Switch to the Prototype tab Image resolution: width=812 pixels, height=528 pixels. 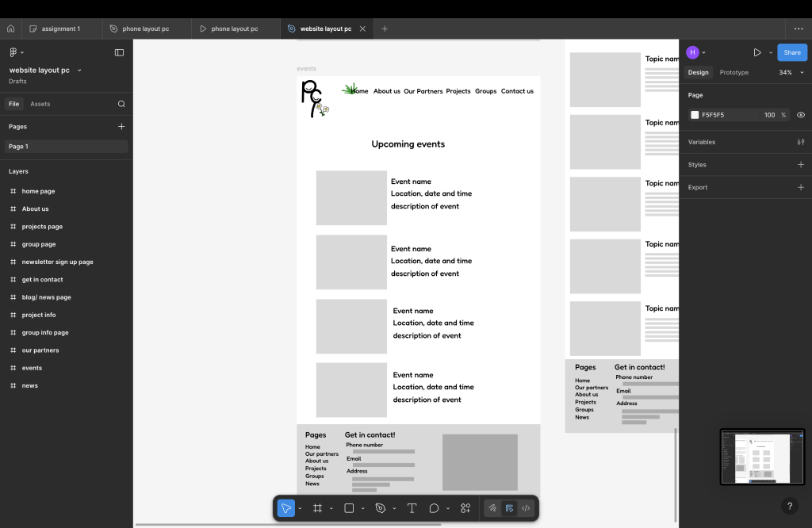733,72
